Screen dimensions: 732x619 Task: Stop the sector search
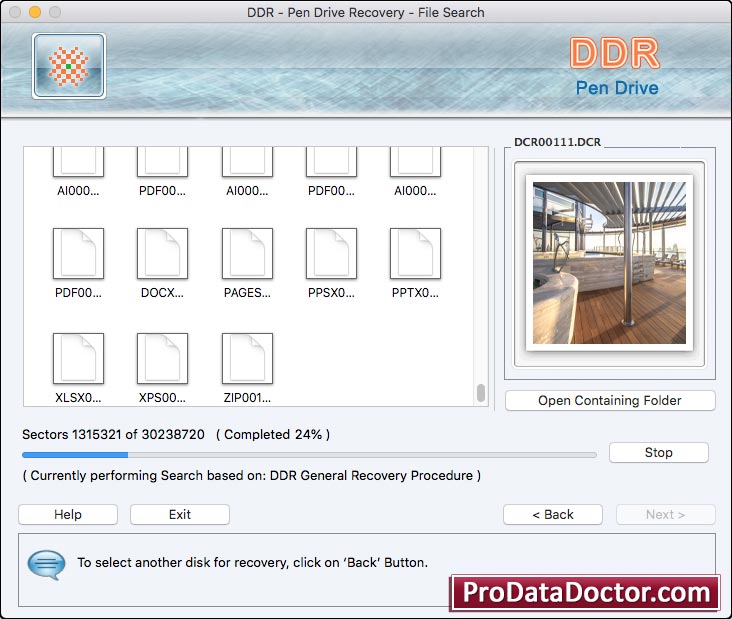tap(659, 452)
